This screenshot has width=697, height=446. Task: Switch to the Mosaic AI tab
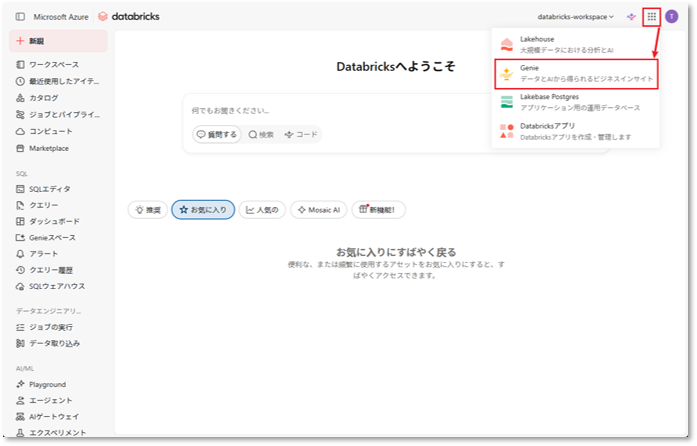click(x=319, y=210)
